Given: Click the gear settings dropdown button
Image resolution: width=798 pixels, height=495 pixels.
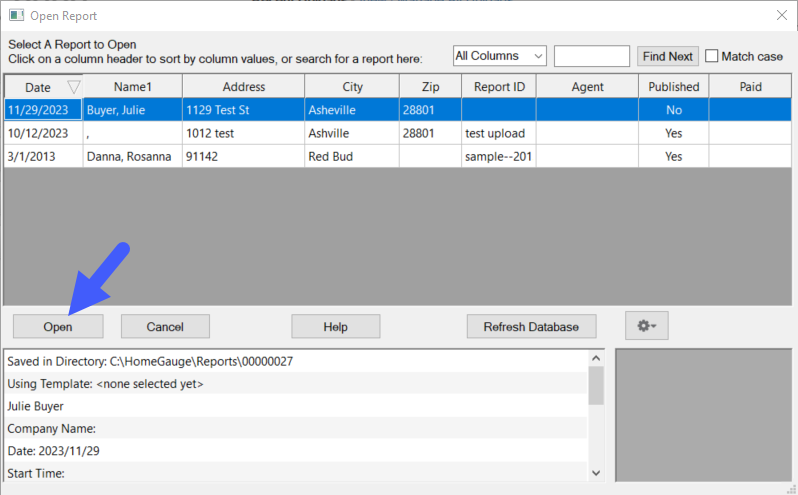Looking at the screenshot, I should tap(646, 326).
